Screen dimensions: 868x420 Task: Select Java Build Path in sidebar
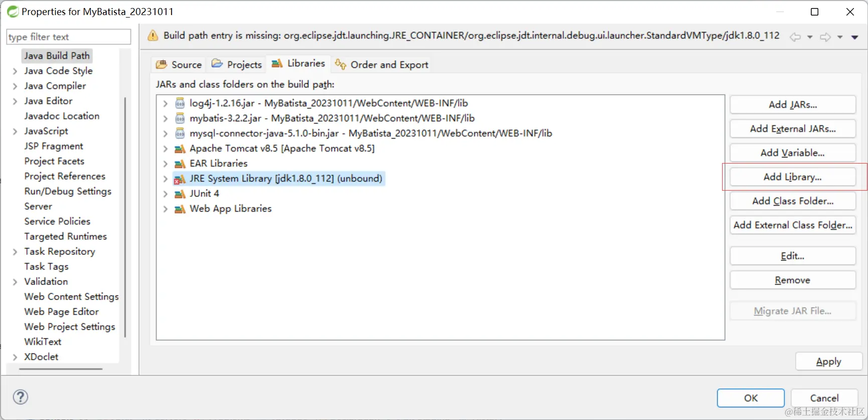(57, 56)
